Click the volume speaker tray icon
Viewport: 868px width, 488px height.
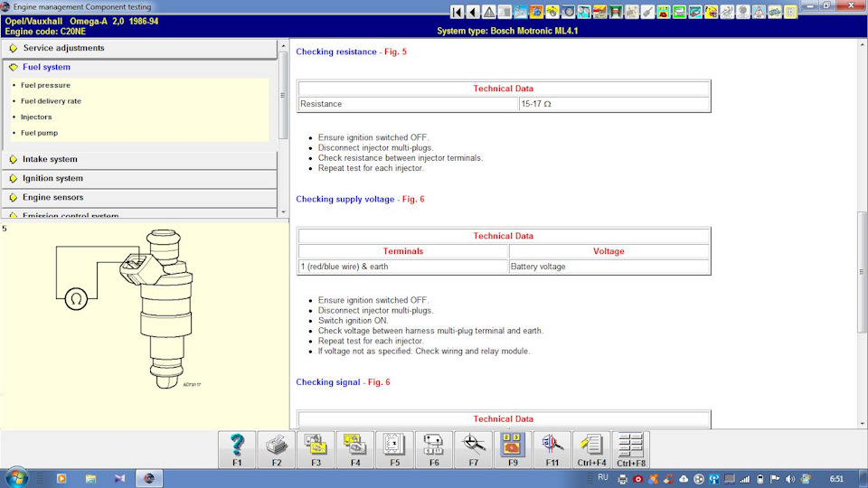coord(790,479)
